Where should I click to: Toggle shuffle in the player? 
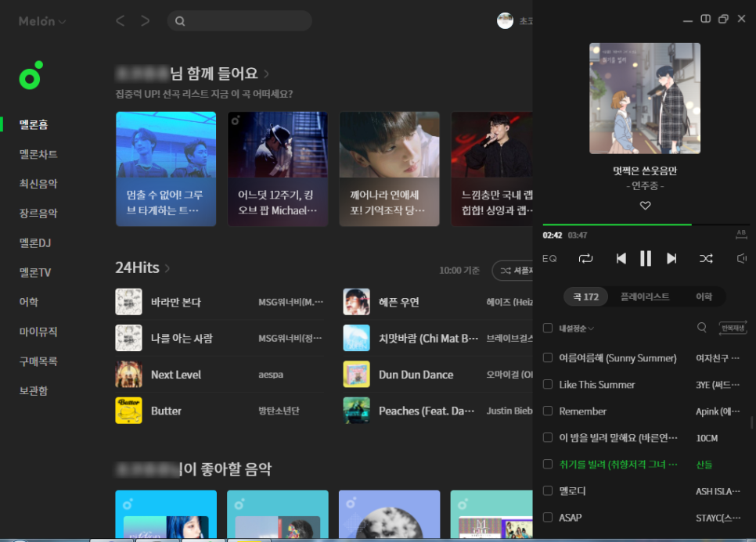706,259
